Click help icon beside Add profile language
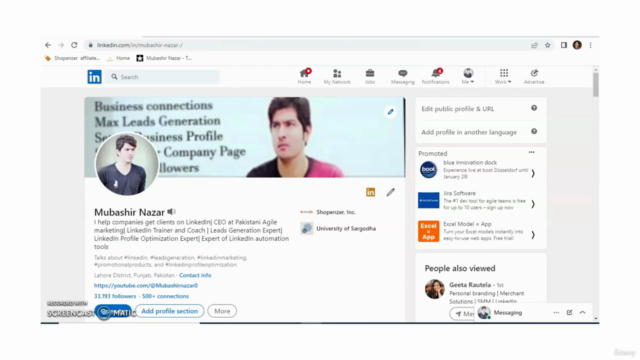The height and width of the screenshot is (360, 640). point(534,131)
